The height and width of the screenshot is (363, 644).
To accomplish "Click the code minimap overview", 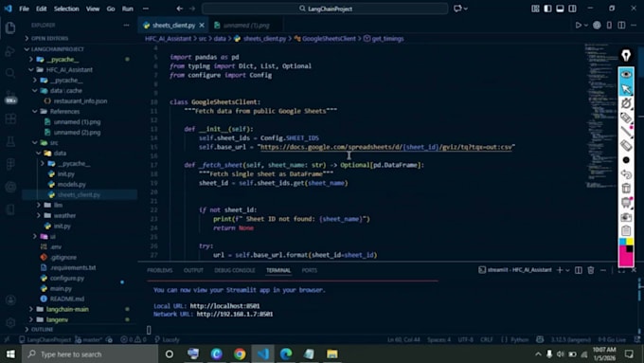I will click(x=600, y=116).
